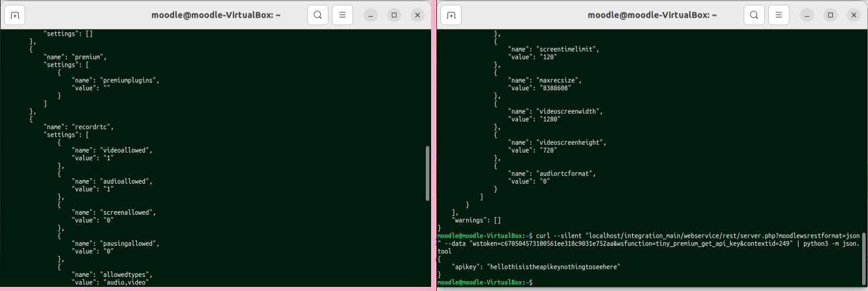Screen dimensions: 868x291
Task: Open the hamburger menu of the left terminal
Action: click(x=343, y=15)
